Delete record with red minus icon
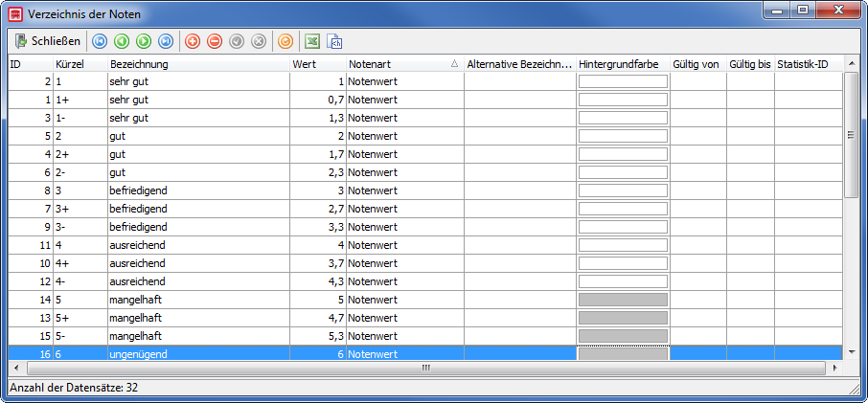 (x=215, y=41)
